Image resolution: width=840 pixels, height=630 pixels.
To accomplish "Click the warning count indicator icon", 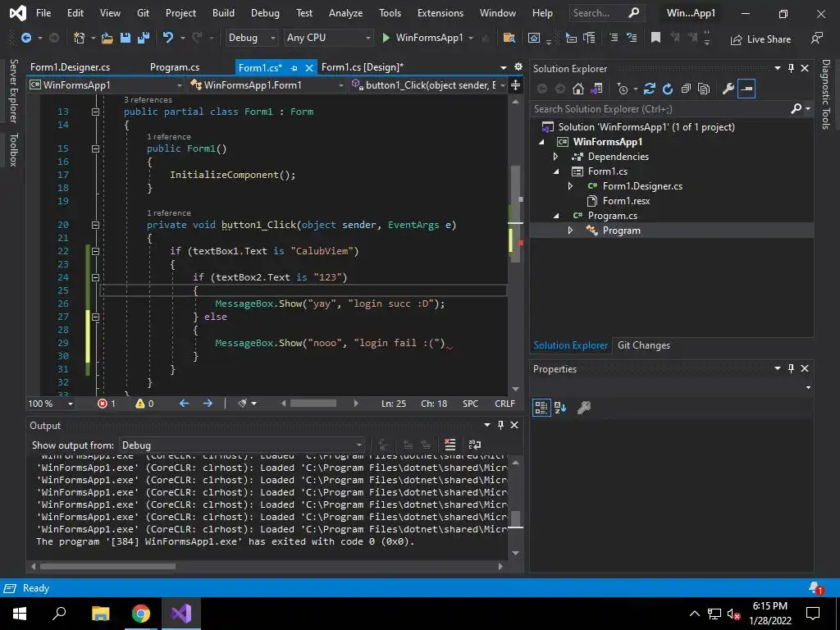I will coord(140,404).
